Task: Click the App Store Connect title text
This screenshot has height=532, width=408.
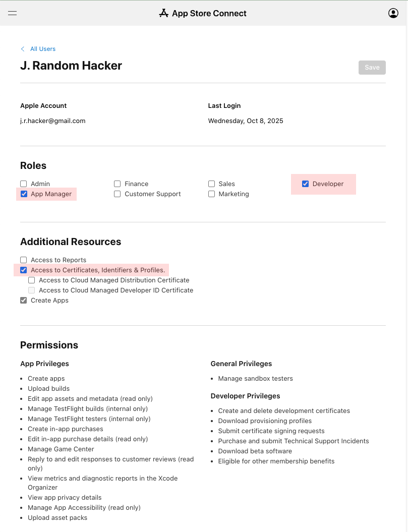Action: click(209, 14)
